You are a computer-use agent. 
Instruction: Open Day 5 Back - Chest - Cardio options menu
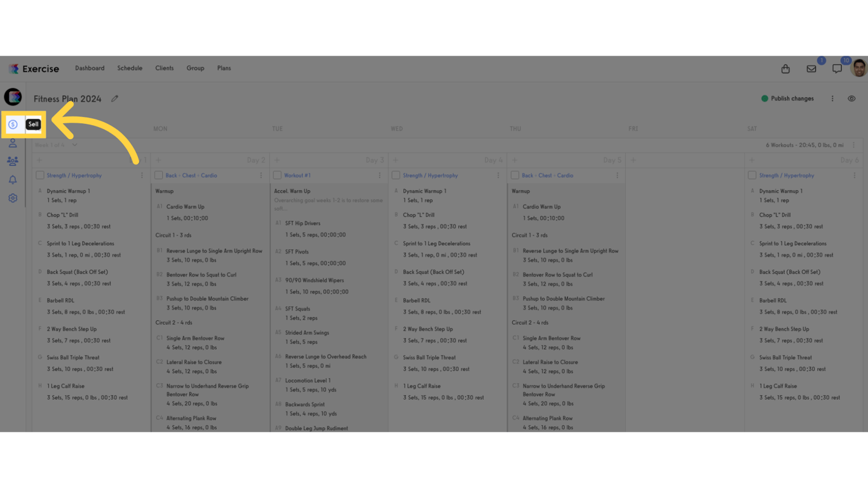[x=617, y=175]
